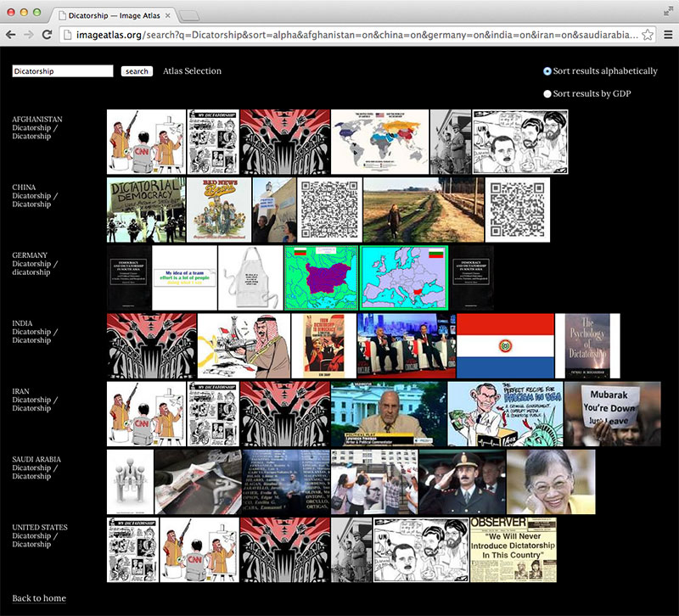
Task: Click SAUDI ARABIA country label
Action: click(36, 459)
